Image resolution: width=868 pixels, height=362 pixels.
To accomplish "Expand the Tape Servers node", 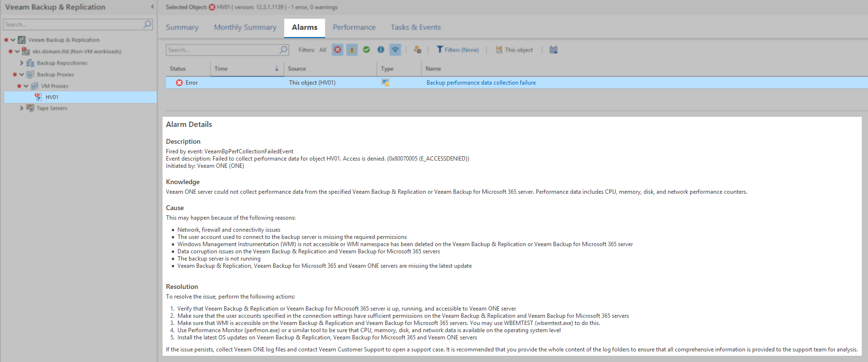I will [x=22, y=108].
